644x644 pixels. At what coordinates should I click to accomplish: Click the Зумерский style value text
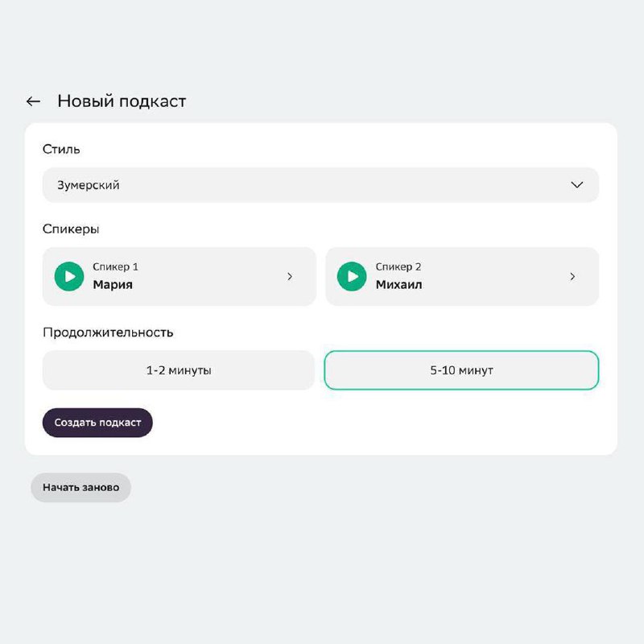(x=89, y=185)
